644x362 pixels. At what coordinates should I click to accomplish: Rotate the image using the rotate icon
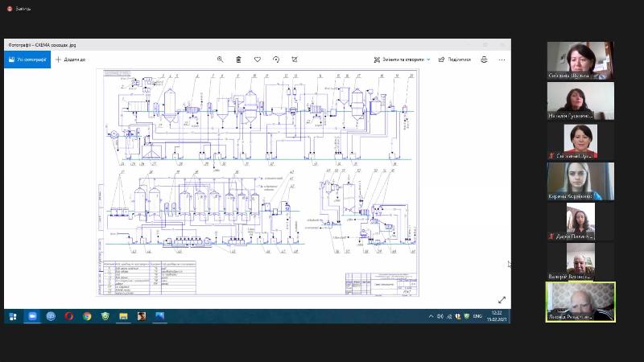276,60
